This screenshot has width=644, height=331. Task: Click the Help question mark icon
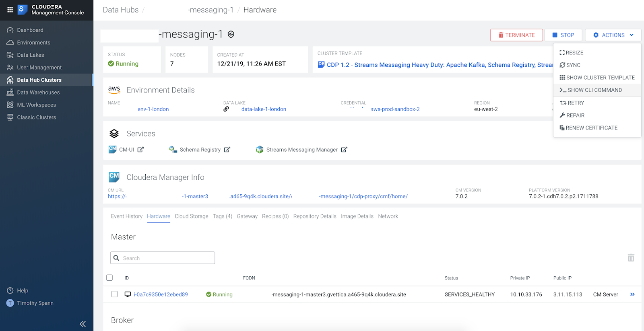[x=10, y=290]
